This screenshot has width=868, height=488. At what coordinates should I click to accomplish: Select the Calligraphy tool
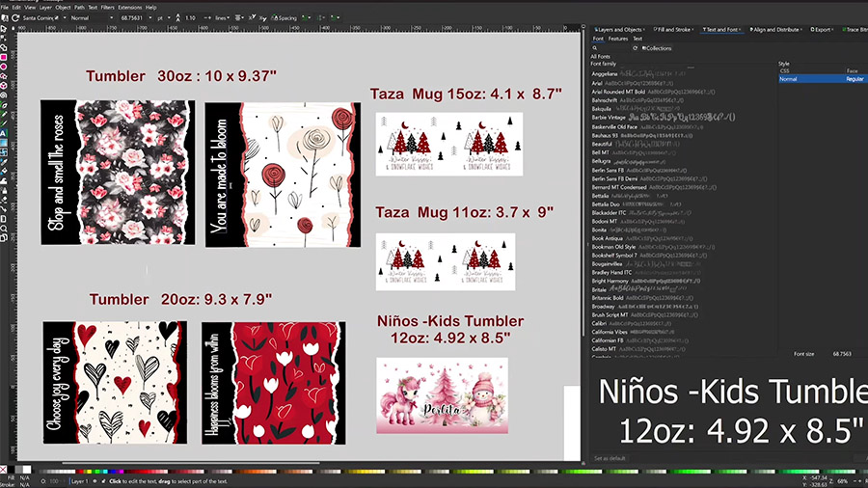point(4,122)
